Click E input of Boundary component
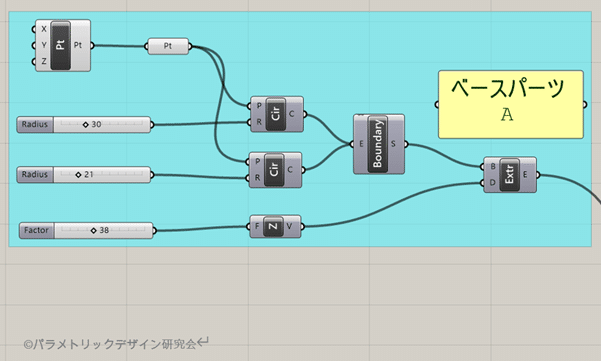 pyautogui.click(x=361, y=144)
